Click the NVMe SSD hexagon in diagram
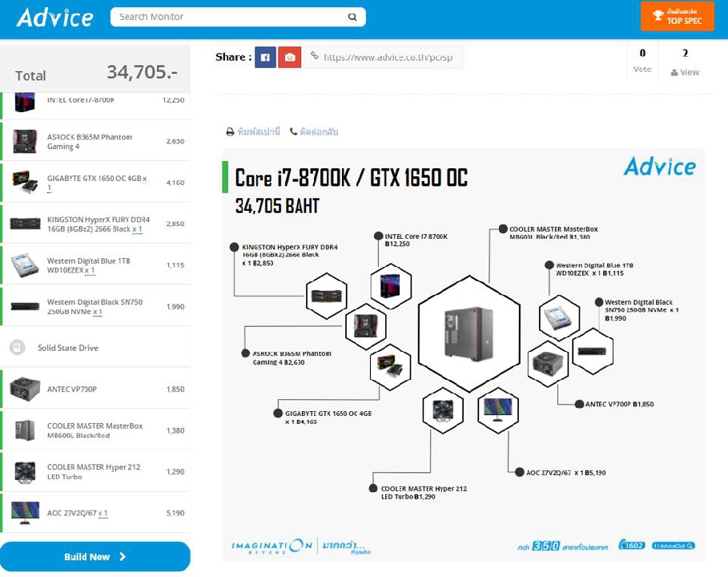This screenshot has width=728, height=577. pyautogui.click(x=593, y=351)
